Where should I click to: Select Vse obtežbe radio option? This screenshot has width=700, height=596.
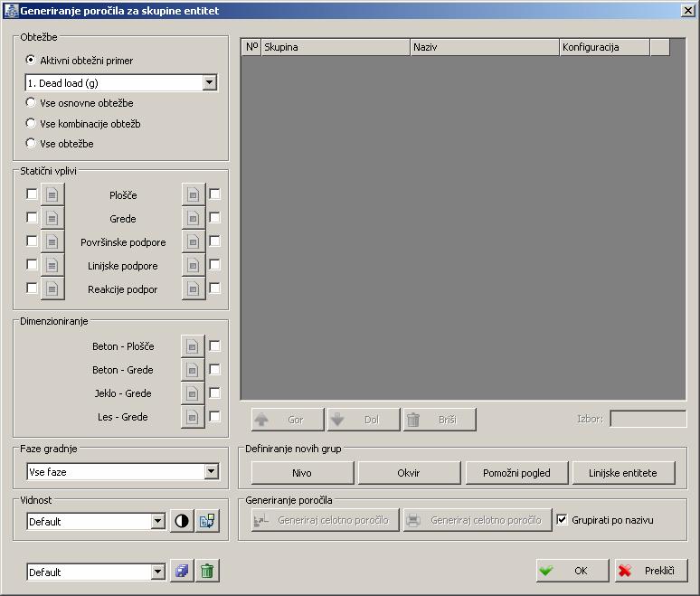(x=31, y=143)
